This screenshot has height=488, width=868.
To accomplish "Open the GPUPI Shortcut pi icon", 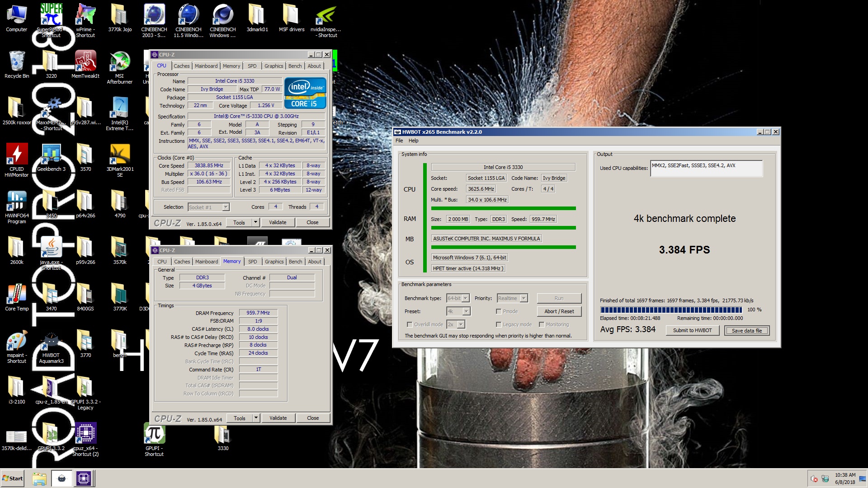I will (x=154, y=440).
